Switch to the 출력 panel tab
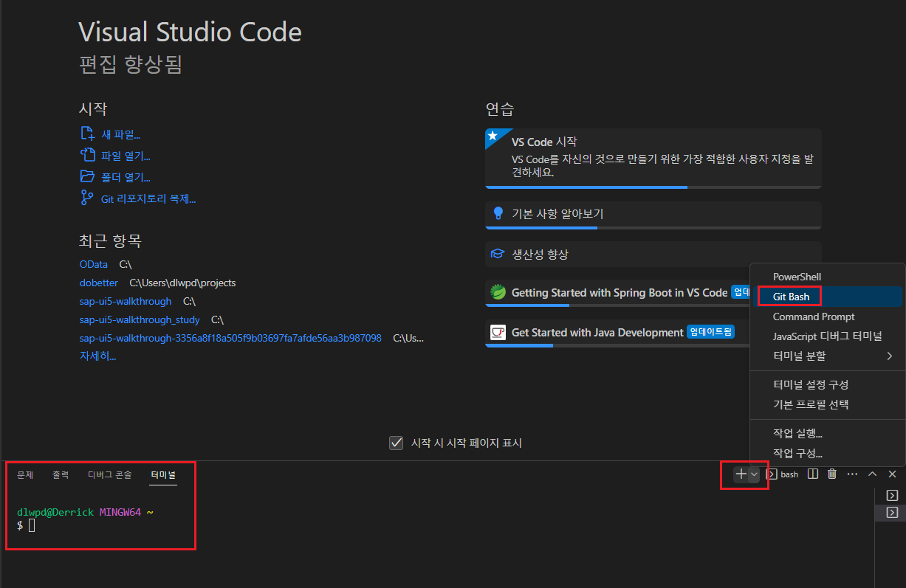 61,474
